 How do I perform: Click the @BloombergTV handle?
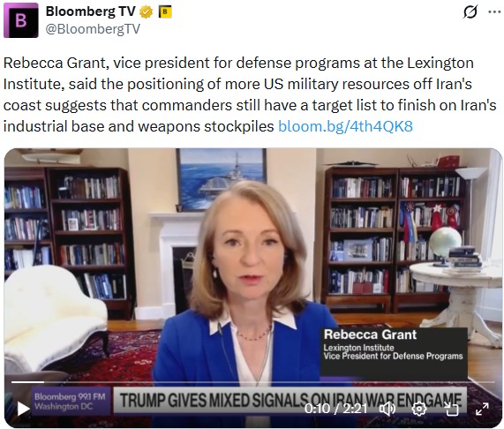coord(93,29)
